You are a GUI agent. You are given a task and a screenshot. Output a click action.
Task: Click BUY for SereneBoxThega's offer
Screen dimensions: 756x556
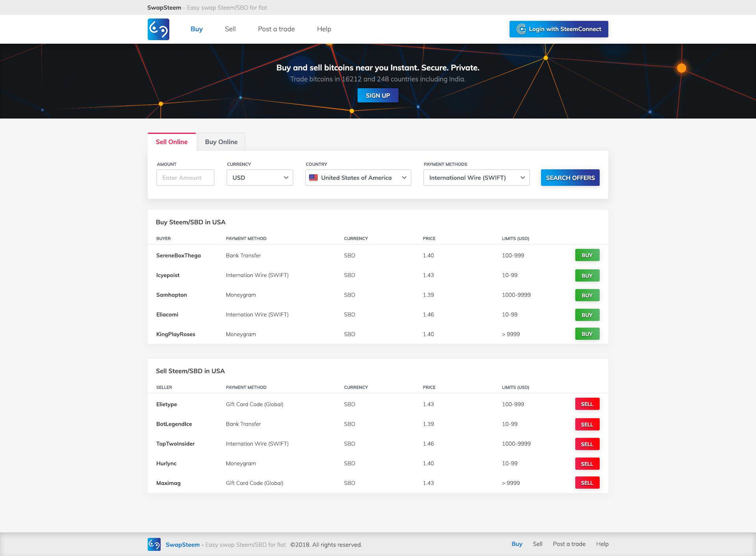587,255
